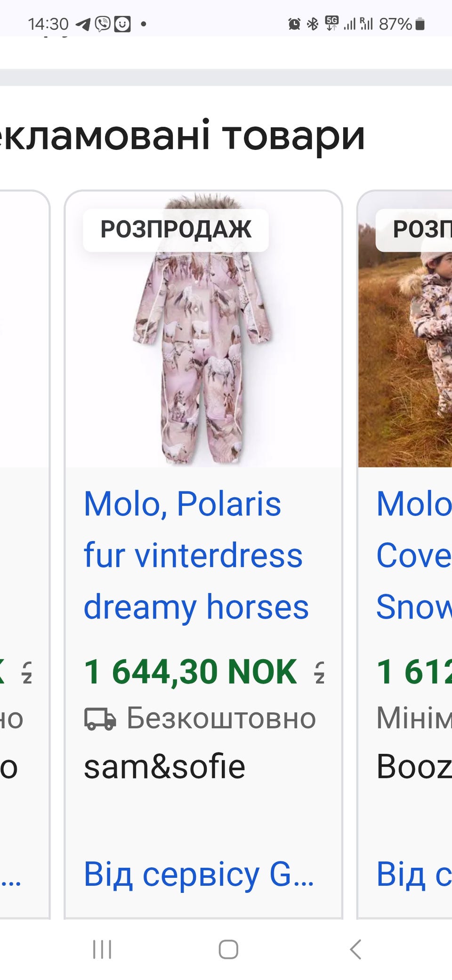This screenshot has height=980, width=452.
Task: Tap the delivery truck icon near Безкоштовно
Action: (100, 719)
